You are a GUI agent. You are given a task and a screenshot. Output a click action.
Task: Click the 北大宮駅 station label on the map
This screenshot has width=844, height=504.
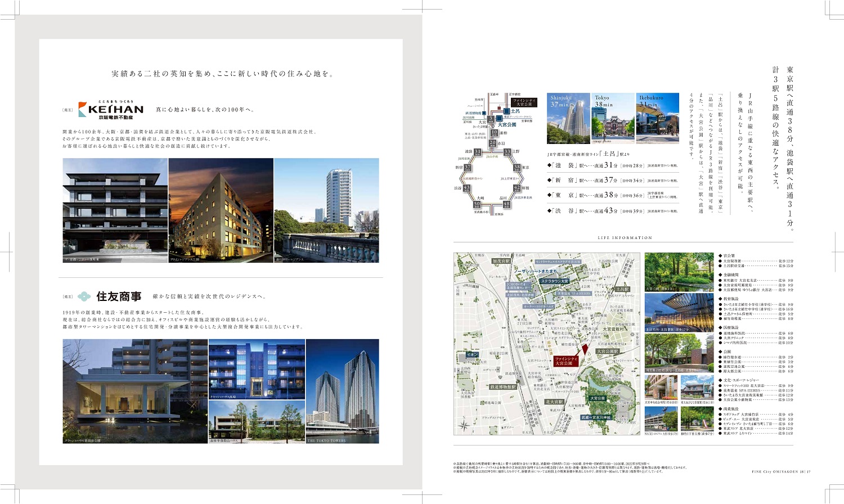(554, 402)
